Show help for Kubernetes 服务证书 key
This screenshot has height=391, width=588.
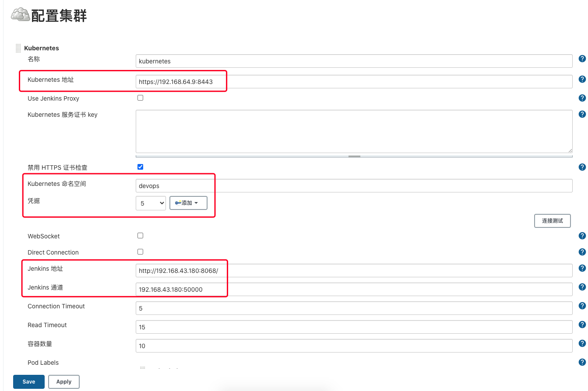click(x=582, y=114)
